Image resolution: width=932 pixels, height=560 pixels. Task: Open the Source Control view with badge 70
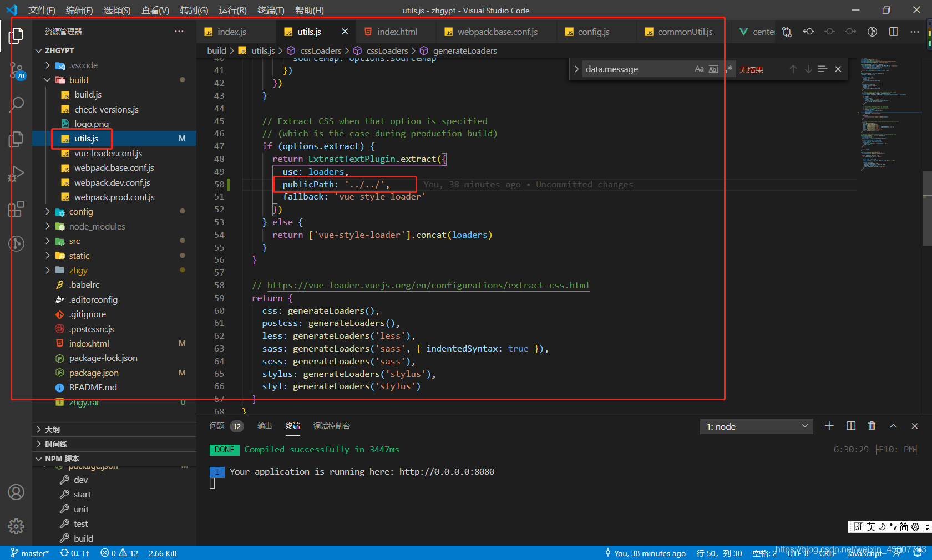pos(16,70)
